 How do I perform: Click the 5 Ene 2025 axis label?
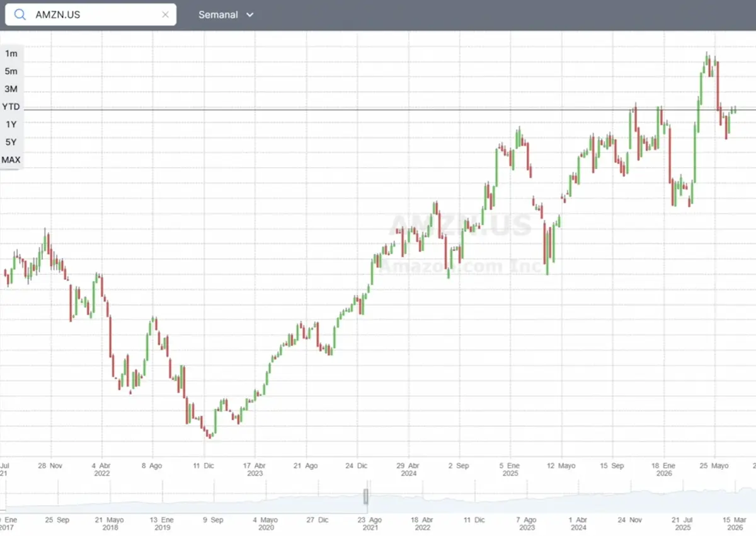tap(510, 469)
